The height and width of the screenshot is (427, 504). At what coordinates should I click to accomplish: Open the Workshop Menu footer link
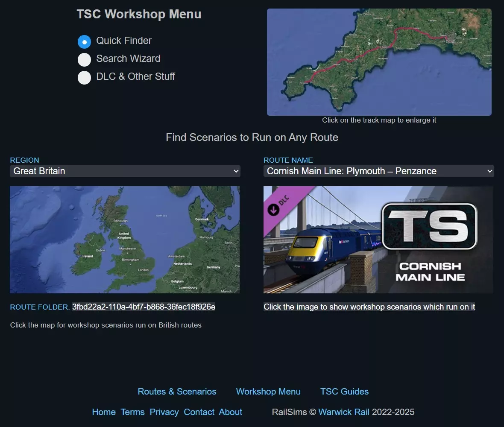pos(268,391)
